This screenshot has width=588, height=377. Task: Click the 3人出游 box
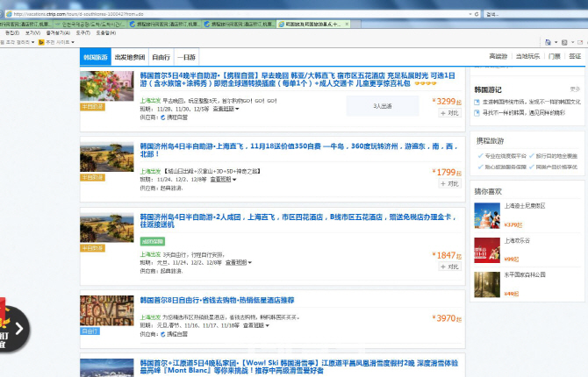pos(383,106)
